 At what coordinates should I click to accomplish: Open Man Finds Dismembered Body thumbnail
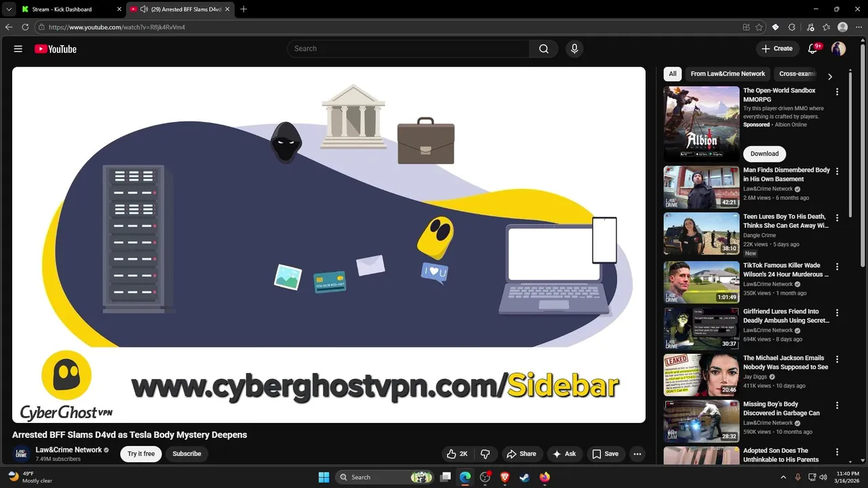point(701,188)
